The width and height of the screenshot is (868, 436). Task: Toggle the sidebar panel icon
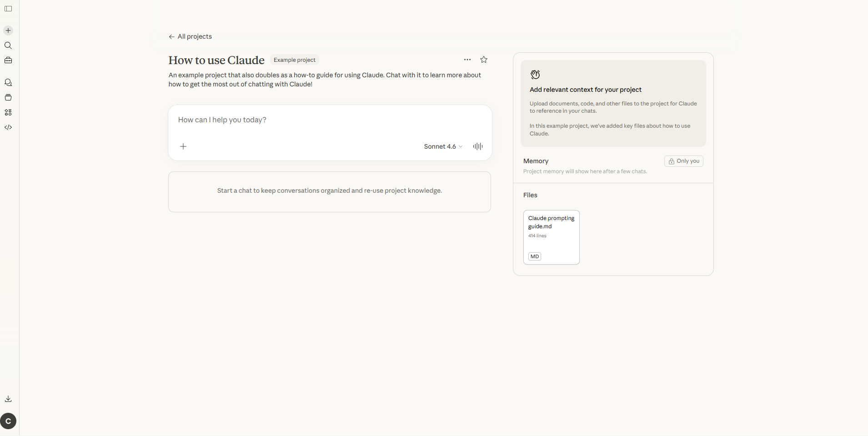pos(8,9)
